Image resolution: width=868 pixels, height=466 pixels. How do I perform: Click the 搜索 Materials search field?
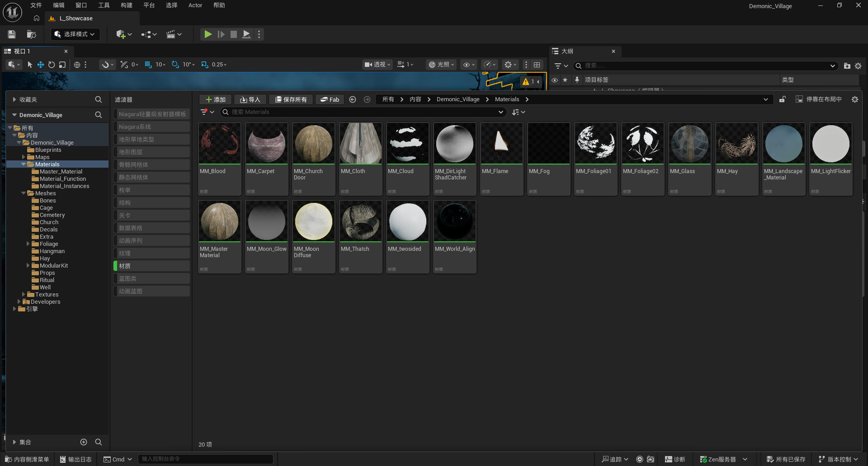coord(363,112)
